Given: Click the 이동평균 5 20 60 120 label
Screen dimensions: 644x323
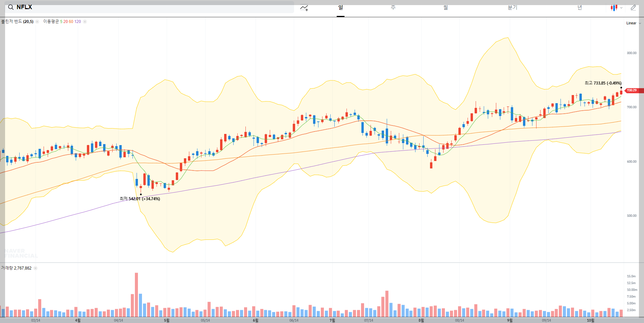Looking at the screenshot, I should [x=62, y=22].
